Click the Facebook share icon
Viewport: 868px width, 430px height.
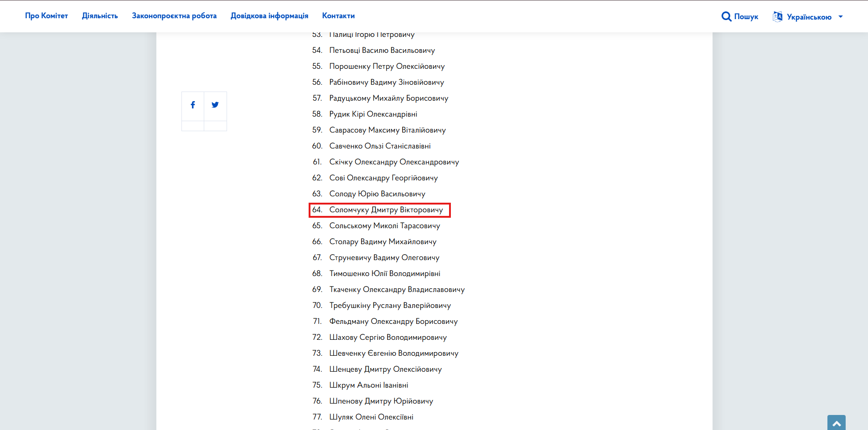click(193, 105)
